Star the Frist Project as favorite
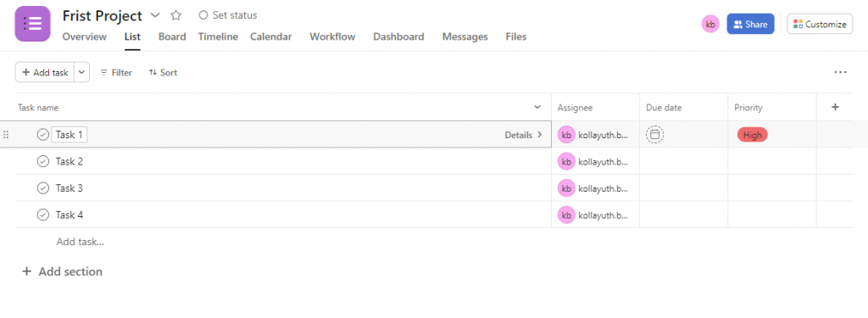Screen dimensions: 868x318 (176, 15)
